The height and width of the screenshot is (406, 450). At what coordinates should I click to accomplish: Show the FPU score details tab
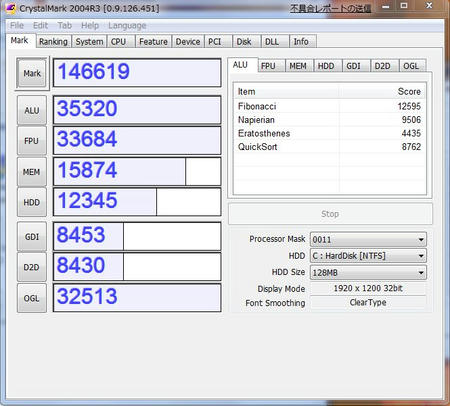(x=268, y=66)
